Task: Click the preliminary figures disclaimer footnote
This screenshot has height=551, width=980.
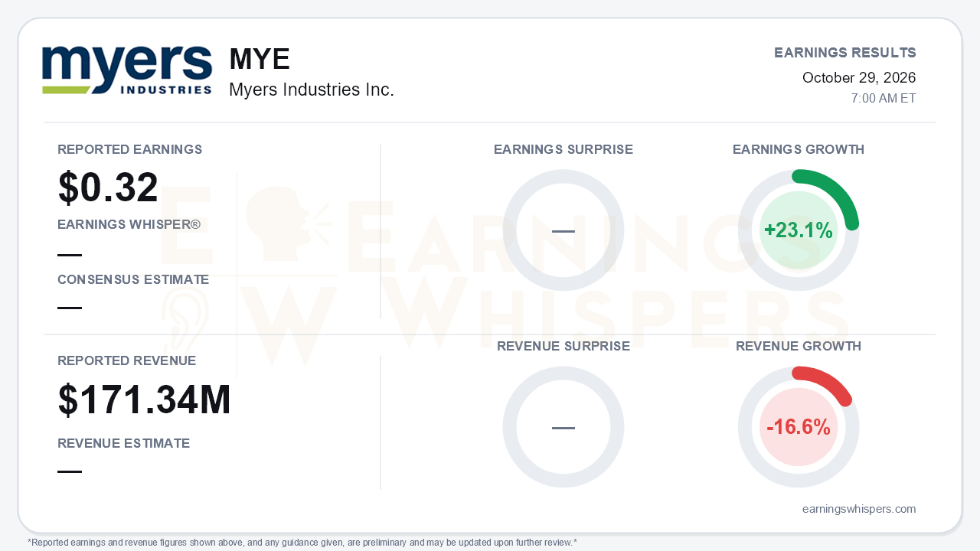Action: 302,543
